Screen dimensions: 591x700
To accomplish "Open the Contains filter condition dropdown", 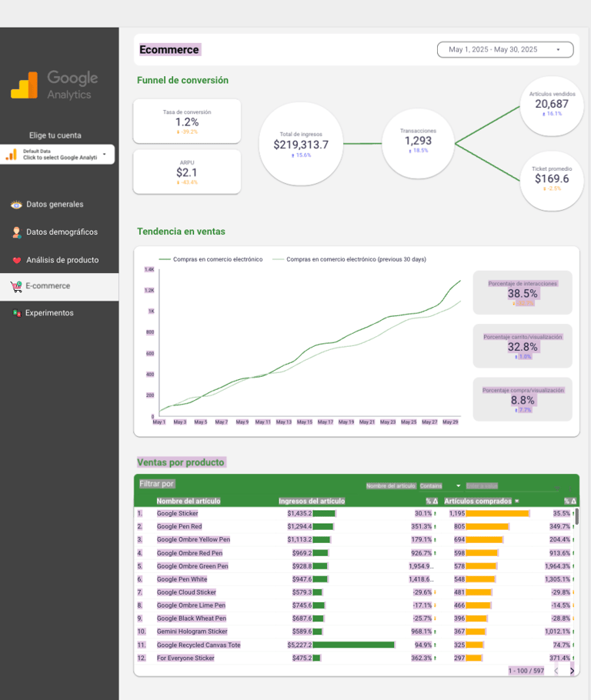I will 440,485.
